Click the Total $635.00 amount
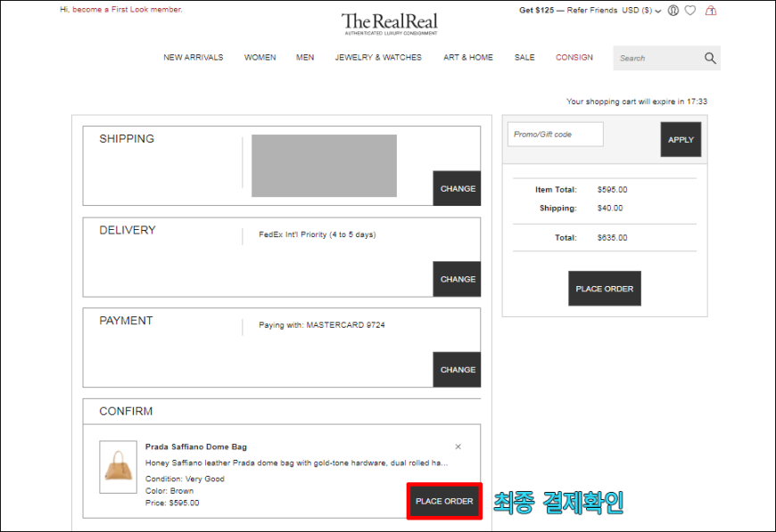The image size is (776, 532). [x=612, y=238]
